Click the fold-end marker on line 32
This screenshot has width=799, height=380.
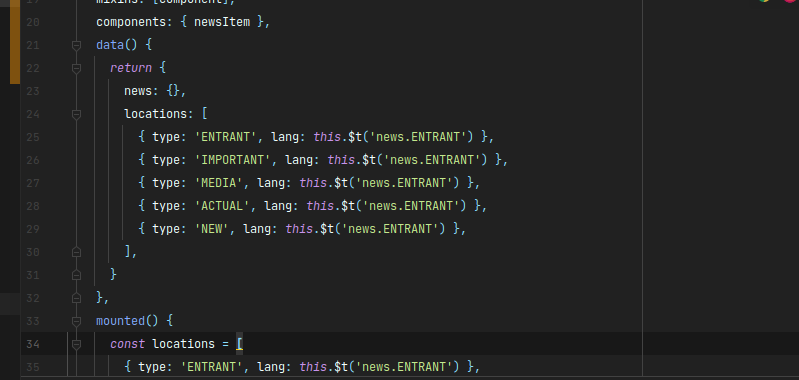76,298
